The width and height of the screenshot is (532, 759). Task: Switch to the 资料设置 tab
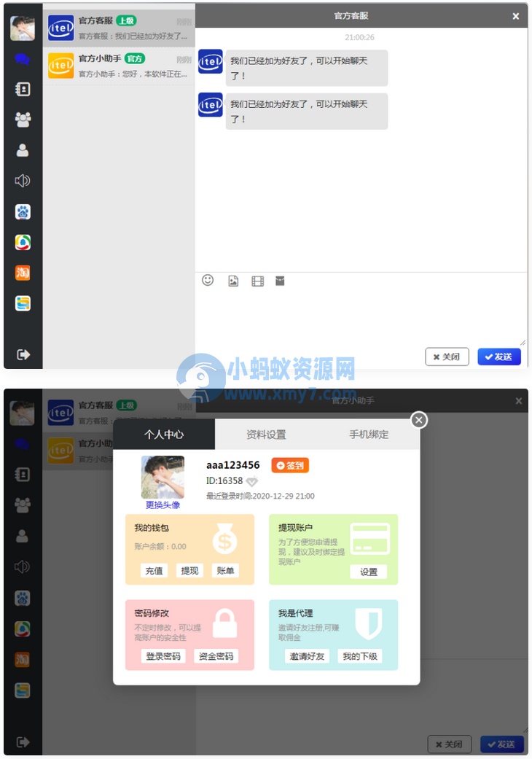coord(266,435)
